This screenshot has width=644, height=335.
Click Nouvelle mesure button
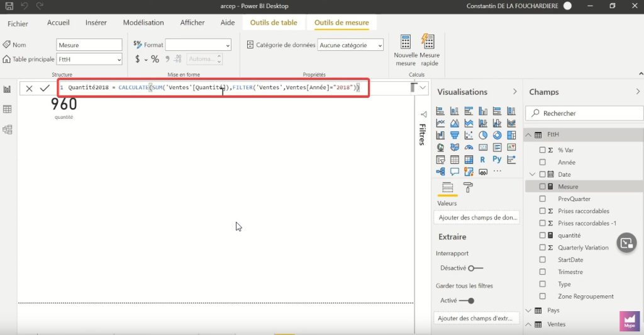click(x=406, y=50)
